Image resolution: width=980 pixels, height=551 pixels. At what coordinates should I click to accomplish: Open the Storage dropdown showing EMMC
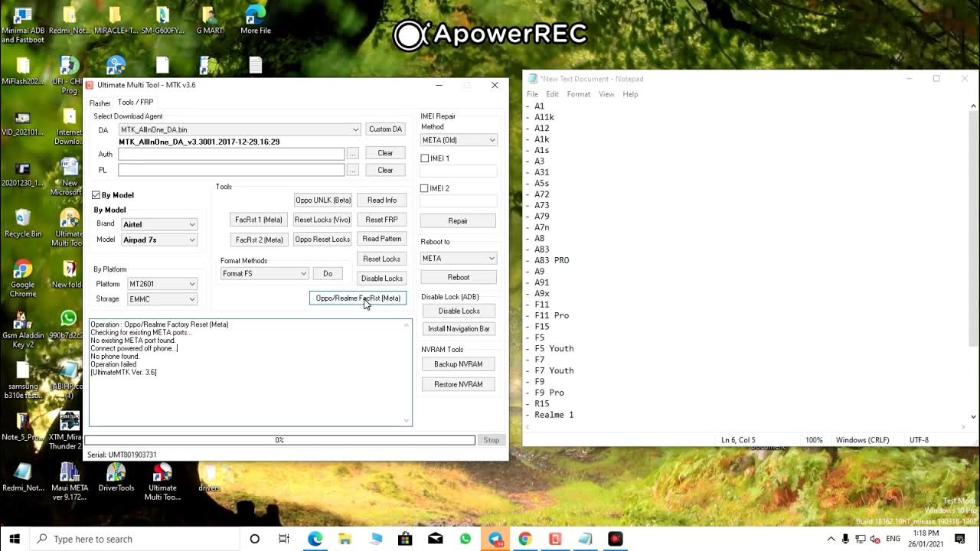pyautogui.click(x=162, y=299)
